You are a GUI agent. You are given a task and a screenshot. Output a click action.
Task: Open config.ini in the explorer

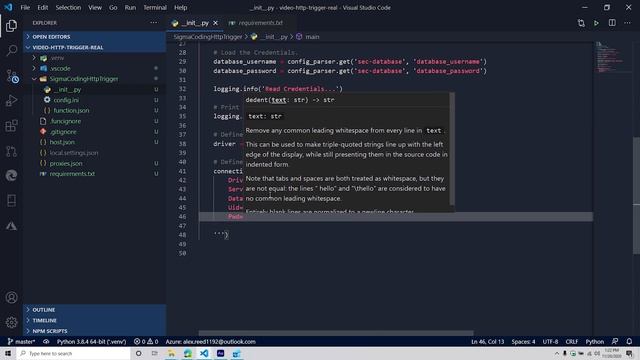pos(95,100)
